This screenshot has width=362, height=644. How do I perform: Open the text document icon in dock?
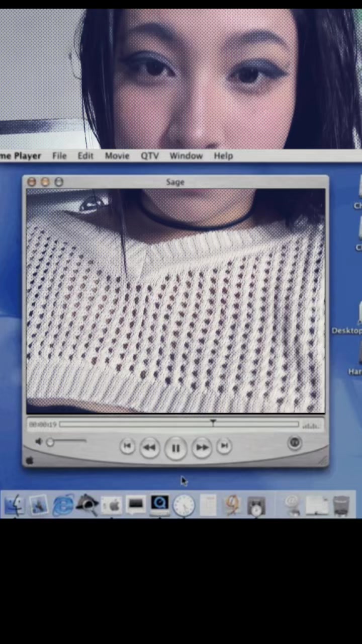click(x=208, y=505)
